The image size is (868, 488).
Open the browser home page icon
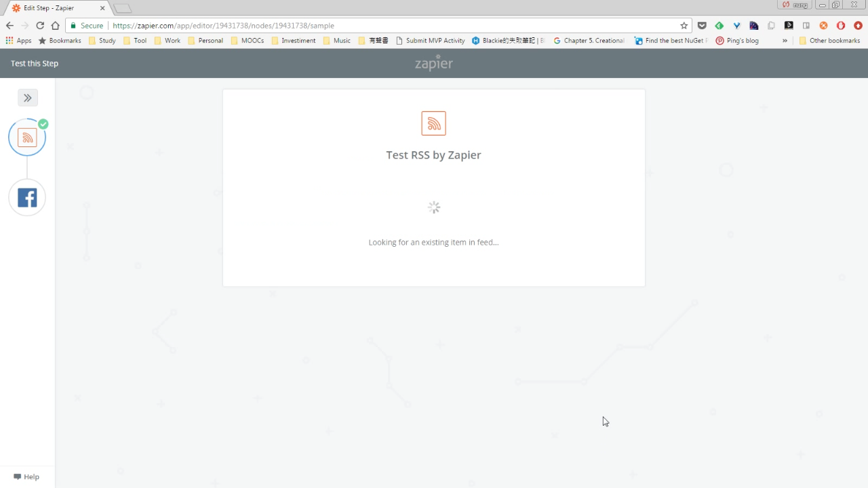click(x=55, y=26)
